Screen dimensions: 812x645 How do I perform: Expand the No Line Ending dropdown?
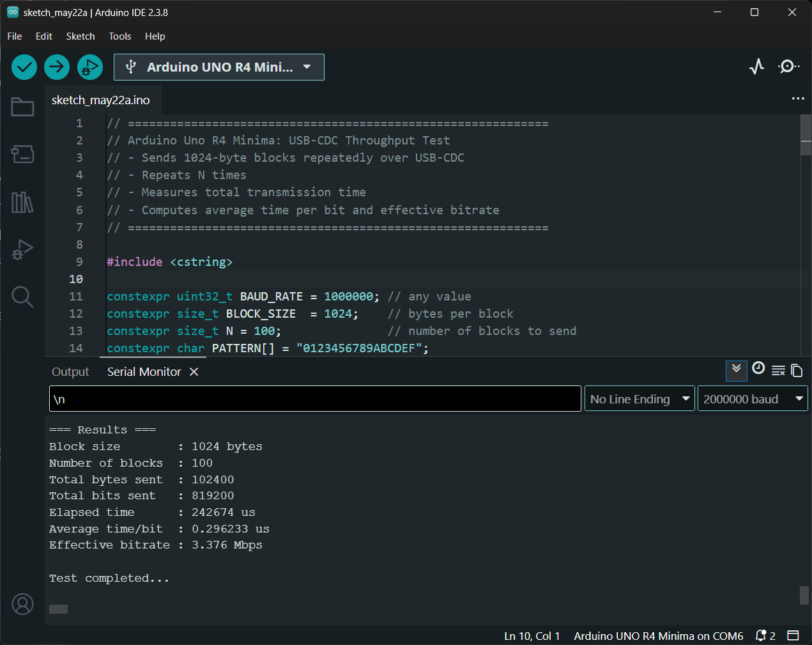coord(640,399)
